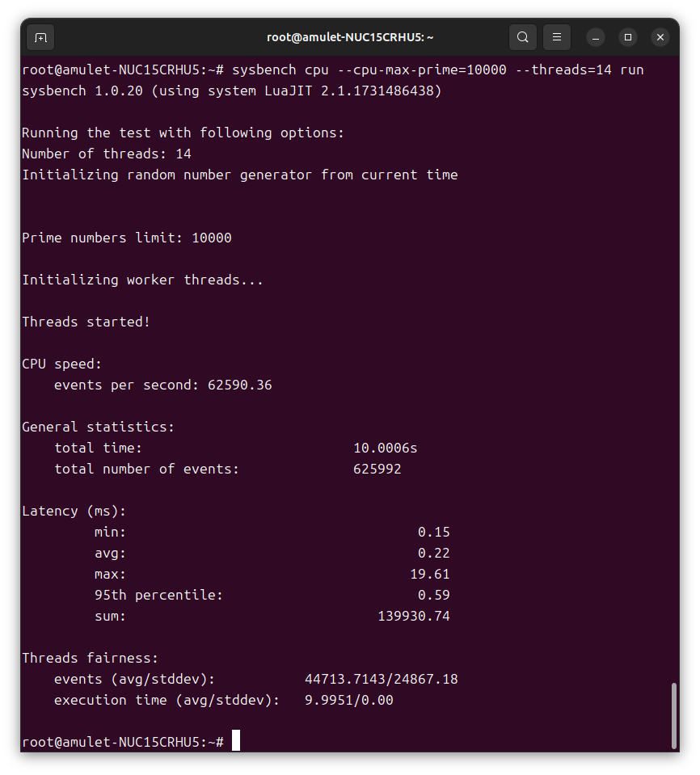Minimize the terminal window
The height and width of the screenshot is (775, 700).
pyautogui.click(x=596, y=37)
